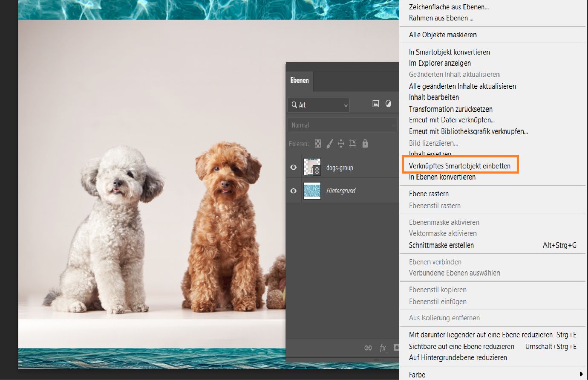Viewport: 588px width, 380px height.
Task: Select Sichtbare auf eine Ebene reduzieren
Action: click(461, 347)
